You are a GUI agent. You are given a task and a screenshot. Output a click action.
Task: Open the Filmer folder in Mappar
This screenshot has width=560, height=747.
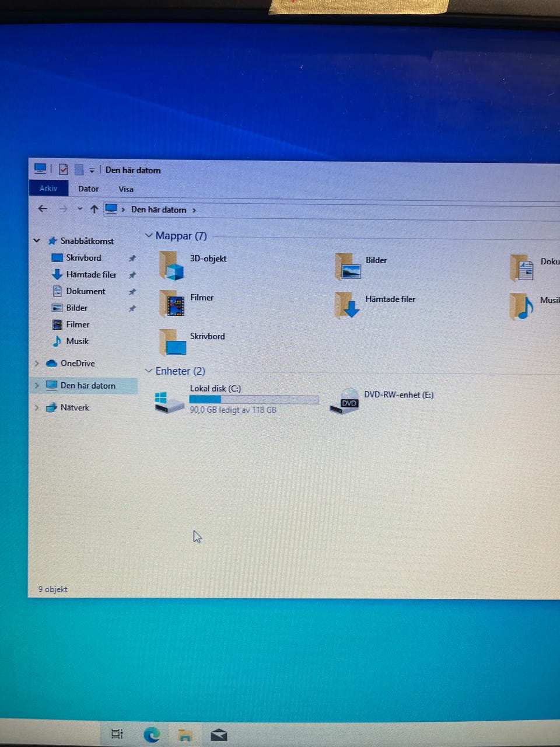(x=172, y=303)
